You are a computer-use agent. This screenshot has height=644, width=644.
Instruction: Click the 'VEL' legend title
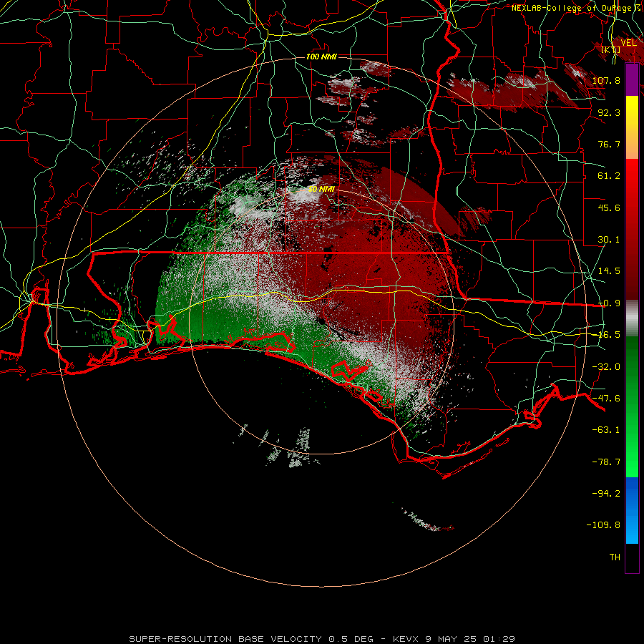[x=629, y=43]
